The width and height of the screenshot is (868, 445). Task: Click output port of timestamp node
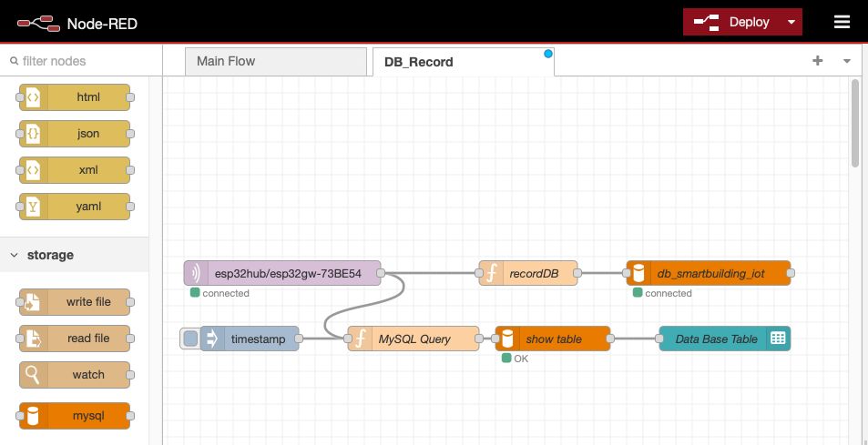pos(299,339)
